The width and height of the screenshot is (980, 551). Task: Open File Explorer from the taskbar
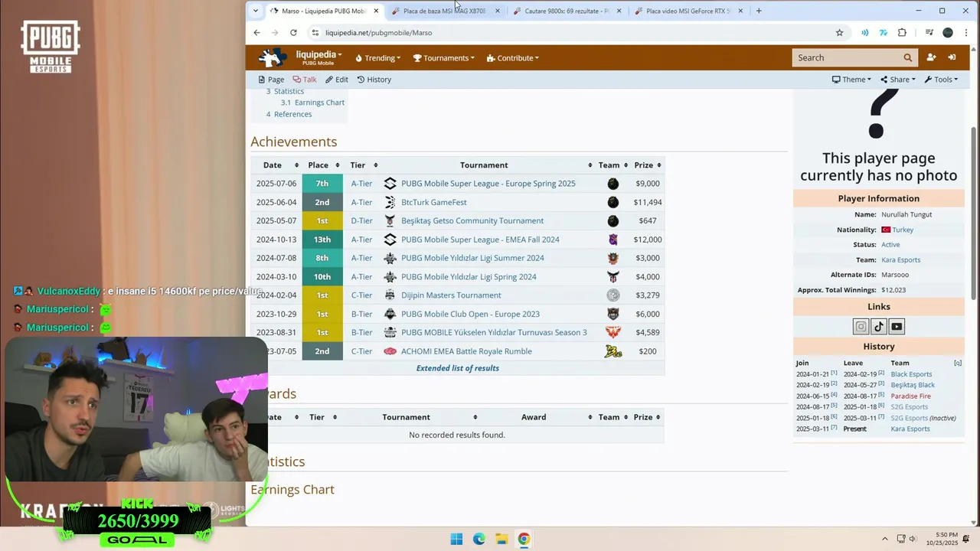click(x=501, y=539)
